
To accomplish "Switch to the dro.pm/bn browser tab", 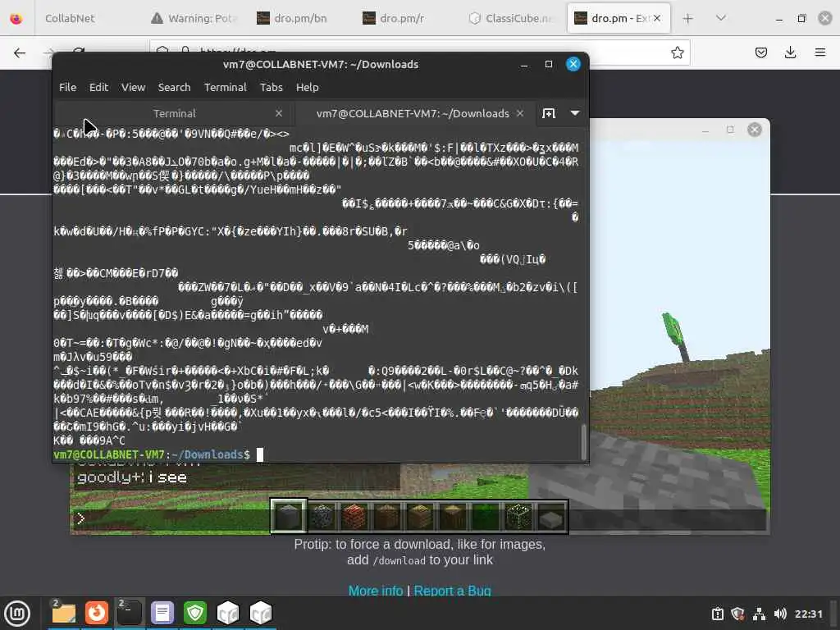I will click(300, 18).
